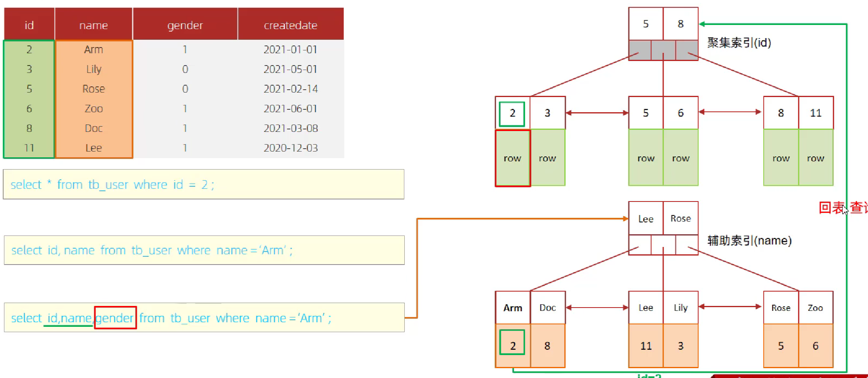Click the red "回表查询" text
The image size is (868, 378).
tap(842, 208)
